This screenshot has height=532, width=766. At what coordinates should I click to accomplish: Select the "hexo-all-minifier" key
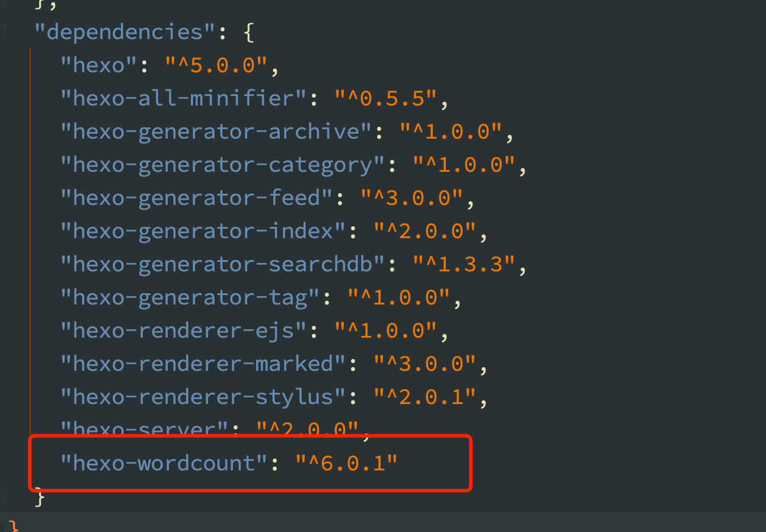click(184, 98)
